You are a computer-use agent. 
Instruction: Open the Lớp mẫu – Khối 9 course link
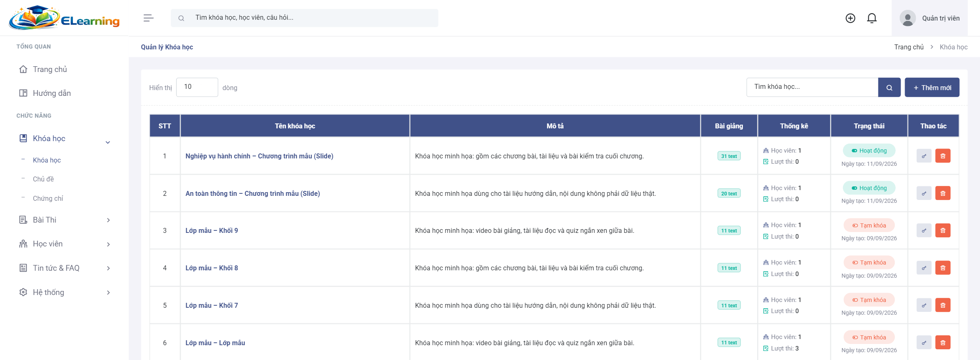pos(212,230)
